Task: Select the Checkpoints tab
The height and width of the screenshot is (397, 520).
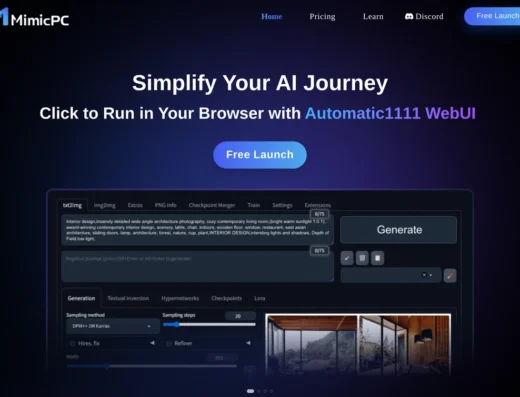Action: pos(226,298)
